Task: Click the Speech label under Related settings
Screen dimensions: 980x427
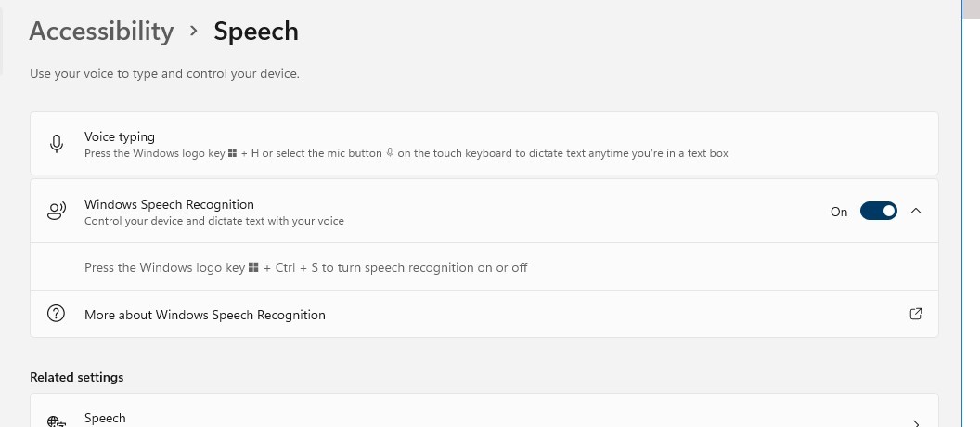Action: (x=105, y=419)
